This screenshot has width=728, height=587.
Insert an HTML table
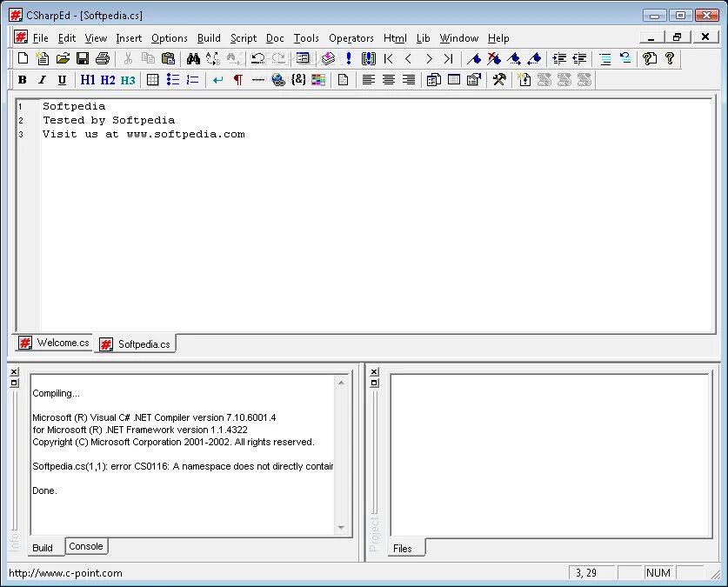[153, 80]
